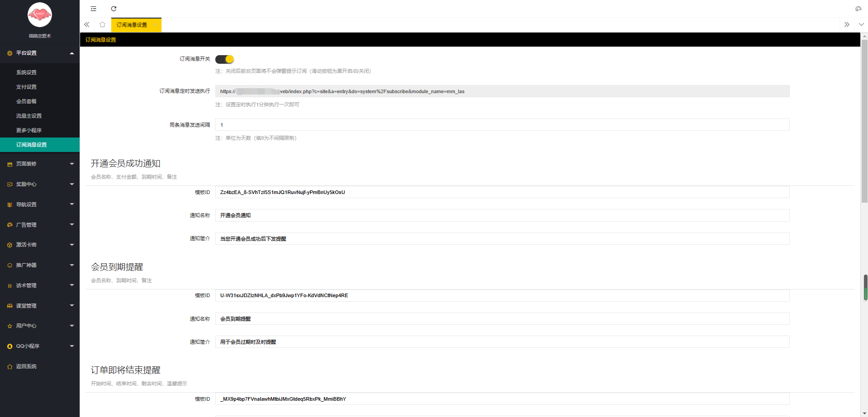This screenshot has height=417, width=868.
Task: Click the 激活卡密 sidebar icon
Action: [x=9, y=245]
